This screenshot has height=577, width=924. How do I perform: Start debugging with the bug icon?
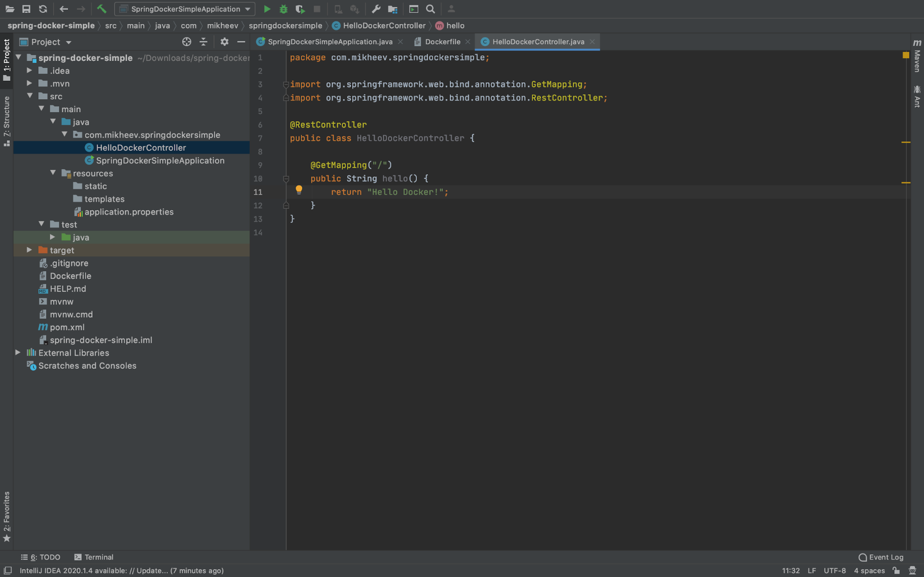(x=283, y=9)
